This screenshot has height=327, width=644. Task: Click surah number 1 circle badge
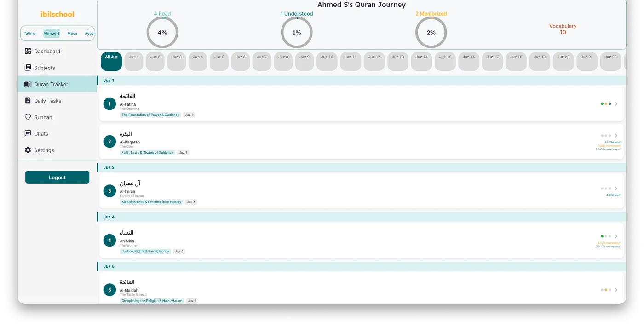click(x=109, y=104)
